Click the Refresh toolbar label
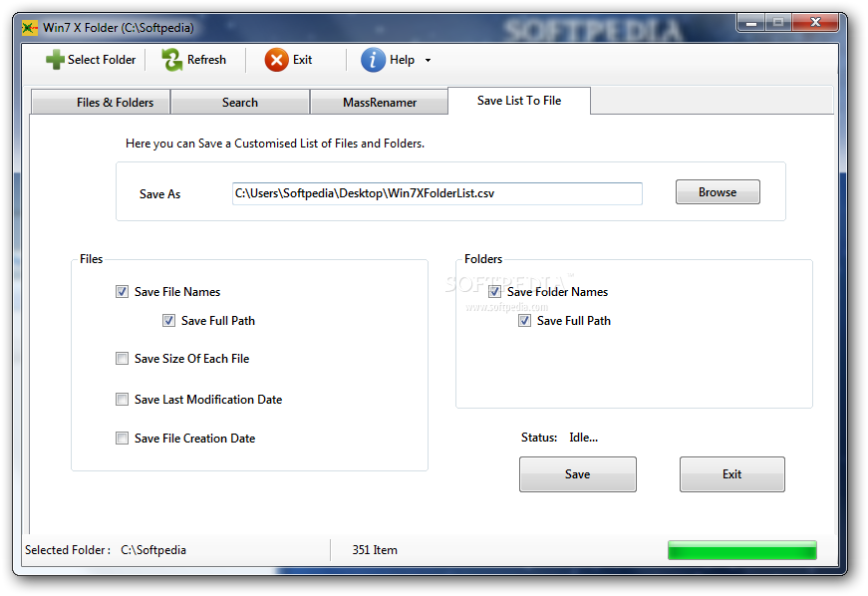This screenshot has height=596, width=868. [206, 60]
